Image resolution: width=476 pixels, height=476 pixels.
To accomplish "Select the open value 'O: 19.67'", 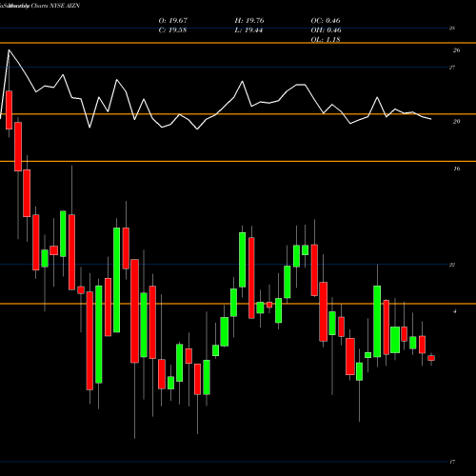I will pyautogui.click(x=173, y=21).
